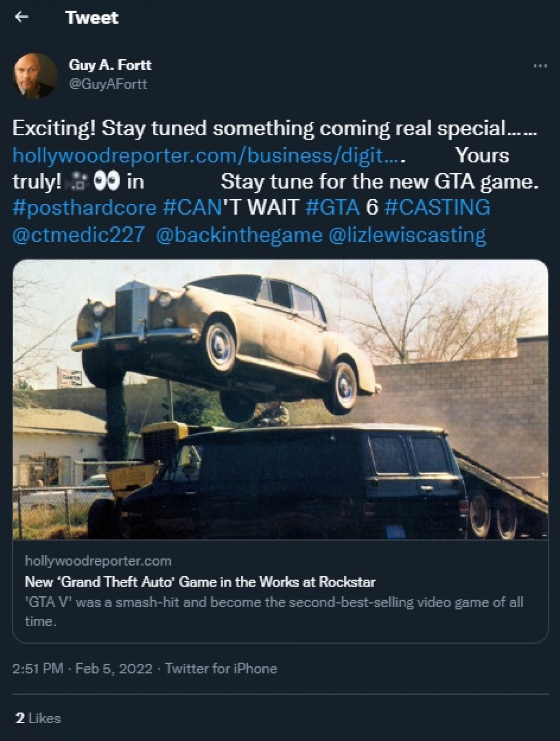560x741 pixels.
Task: Click the Twitter for iPhone source label
Action: click(221, 669)
